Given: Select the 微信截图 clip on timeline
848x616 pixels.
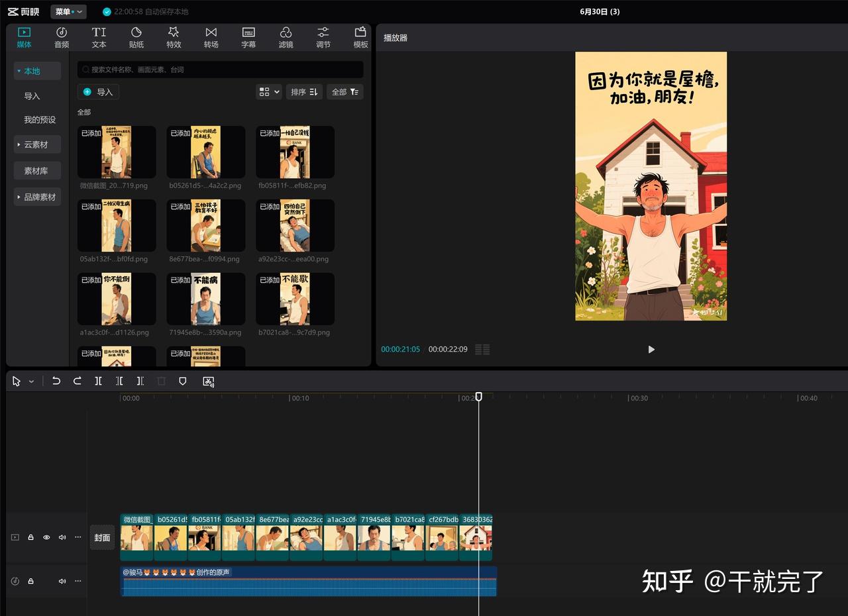Looking at the screenshot, I should pos(137,537).
